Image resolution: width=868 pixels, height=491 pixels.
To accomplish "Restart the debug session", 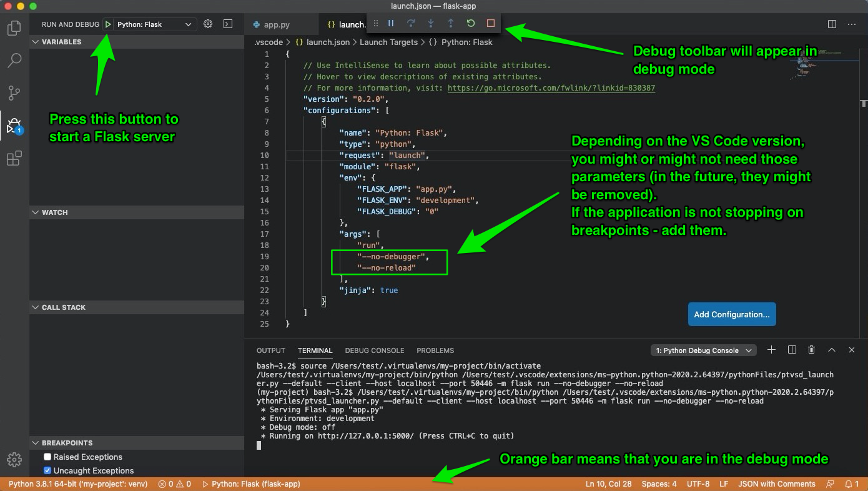I will click(x=471, y=23).
